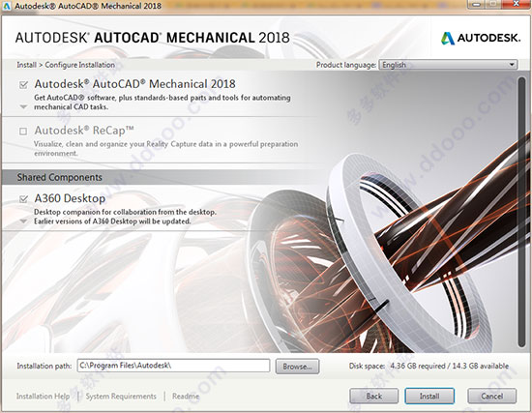532x413 pixels.
Task: Uncheck Autodesk AutoCAD Mechanical 2018 checkbox
Action: pyautogui.click(x=23, y=85)
